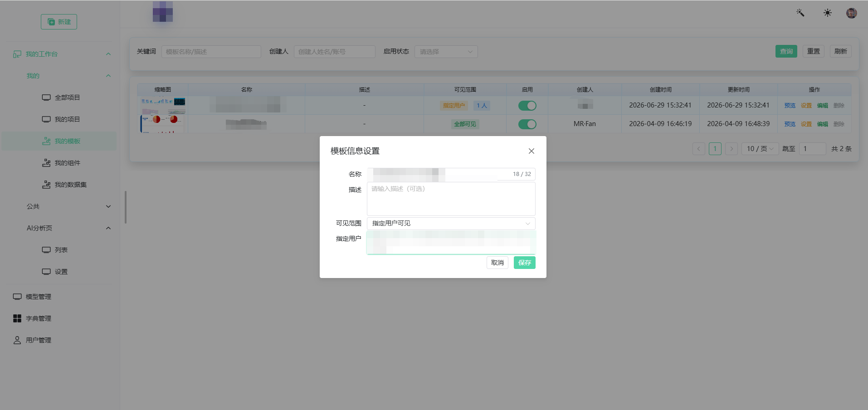The height and width of the screenshot is (410, 868).
Task: Click the 我的模板 template icon
Action: (x=46, y=141)
